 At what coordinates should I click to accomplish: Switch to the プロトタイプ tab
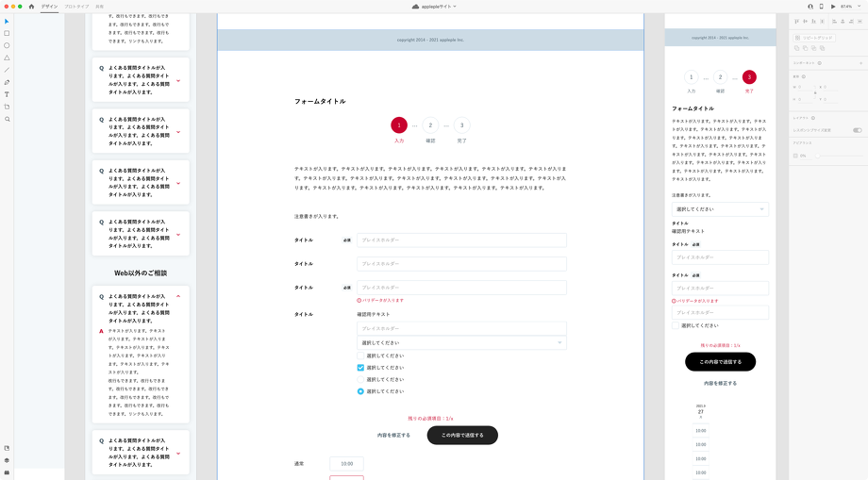[x=76, y=6]
